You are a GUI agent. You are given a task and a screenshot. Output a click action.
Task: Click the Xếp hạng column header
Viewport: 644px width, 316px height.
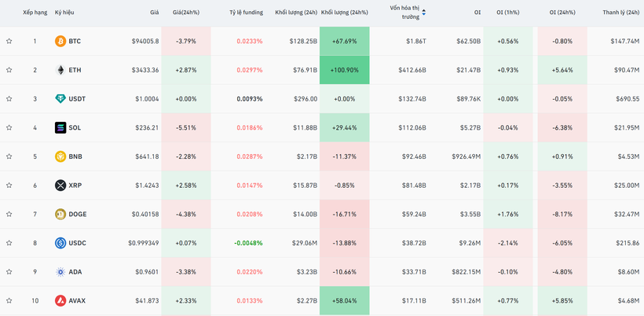click(x=35, y=13)
